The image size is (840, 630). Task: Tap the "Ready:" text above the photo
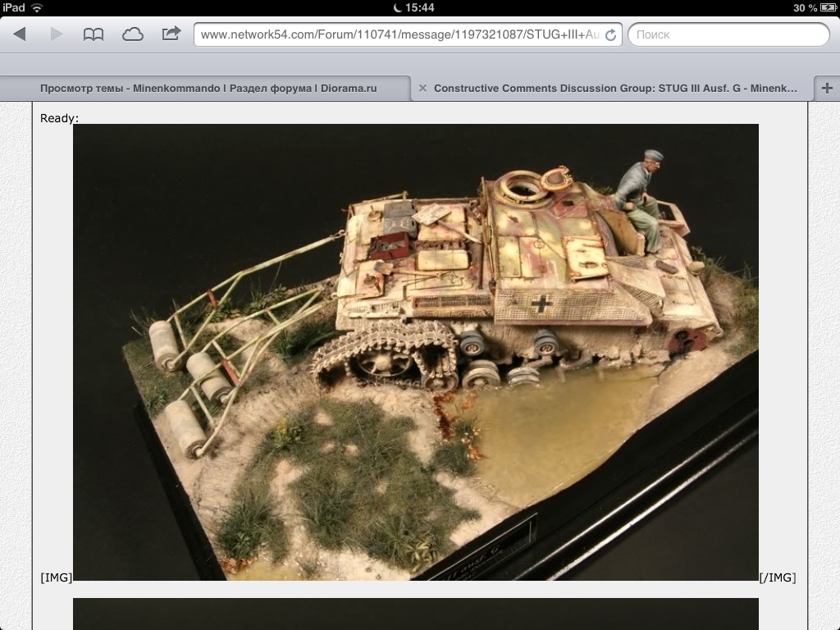[x=59, y=118]
